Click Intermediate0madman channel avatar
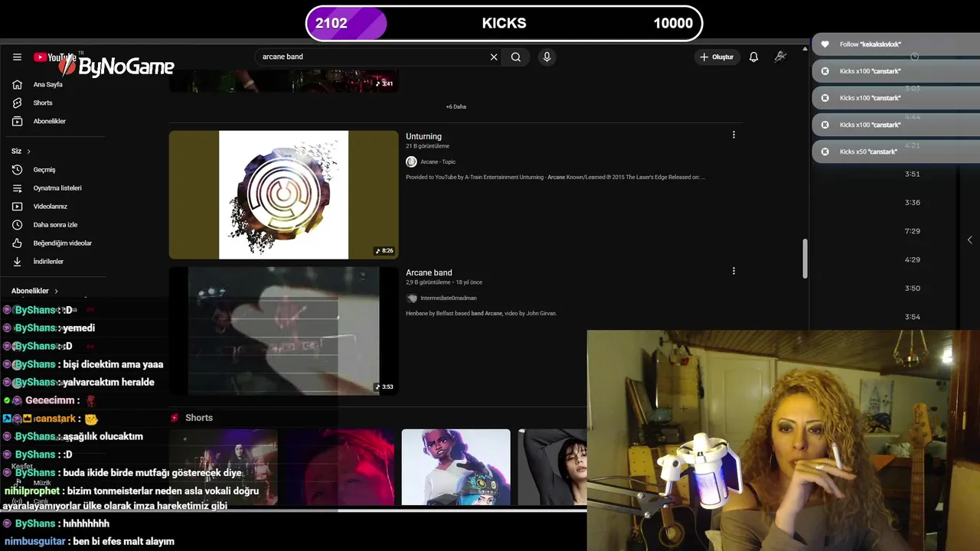 [412, 298]
